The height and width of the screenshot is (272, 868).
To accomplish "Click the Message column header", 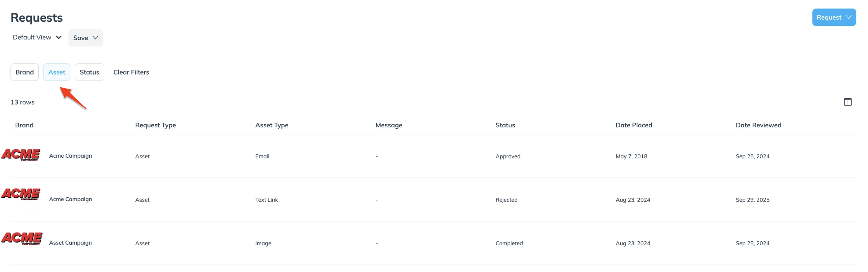I will coord(389,125).
